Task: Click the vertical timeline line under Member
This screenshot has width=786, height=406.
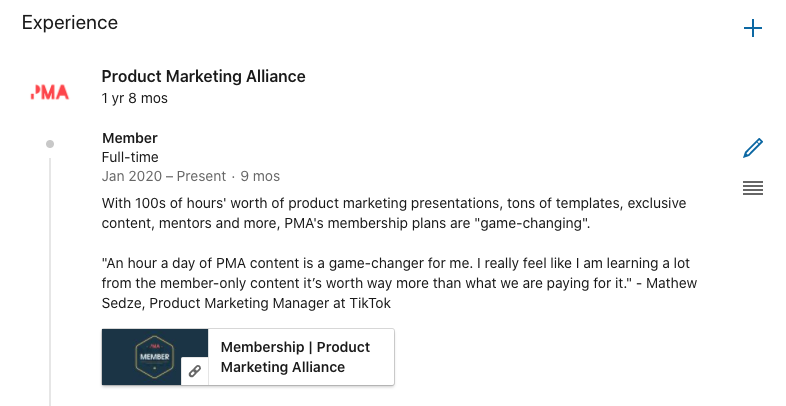Action: pyautogui.click(x=50, y=281)
